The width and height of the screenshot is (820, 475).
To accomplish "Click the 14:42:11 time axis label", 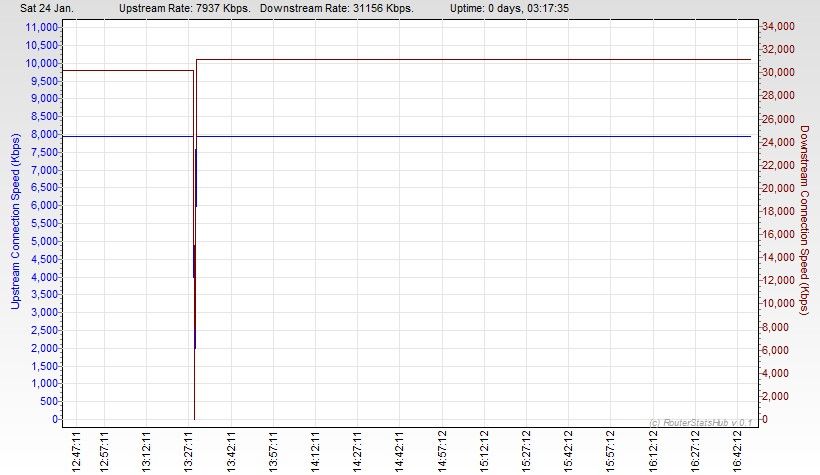I will (400, 451).
